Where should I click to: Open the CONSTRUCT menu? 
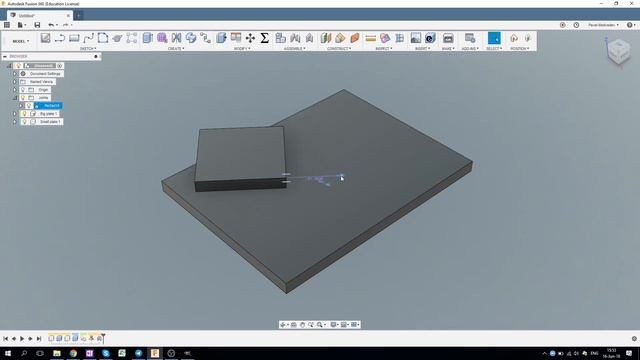coord(339,49)
